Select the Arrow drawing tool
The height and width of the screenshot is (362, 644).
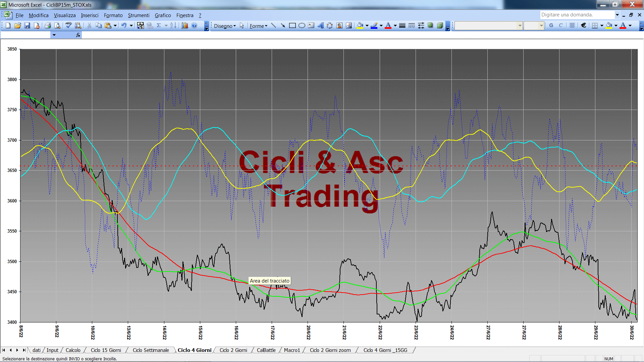pos(283,25)
